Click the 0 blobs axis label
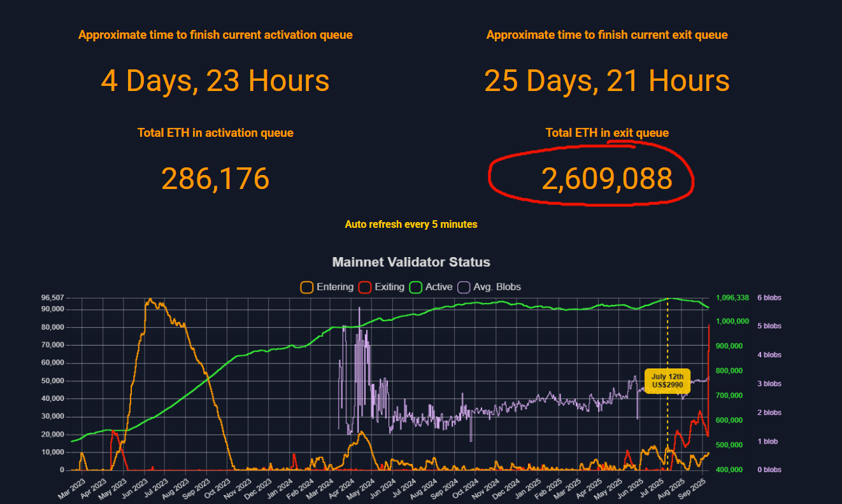Image resolution: width=842 pixels, height=504 pixels. tap(769, 470)
